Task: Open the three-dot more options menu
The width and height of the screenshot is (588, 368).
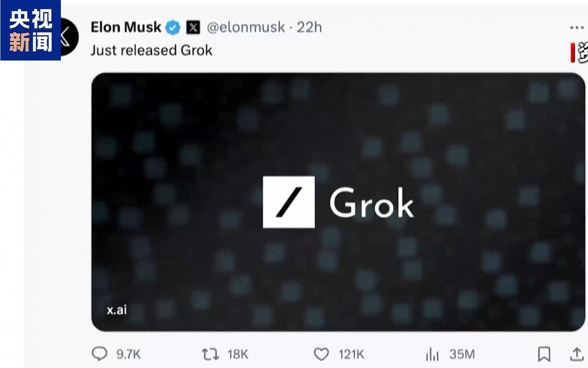Action: pos(577,28)
